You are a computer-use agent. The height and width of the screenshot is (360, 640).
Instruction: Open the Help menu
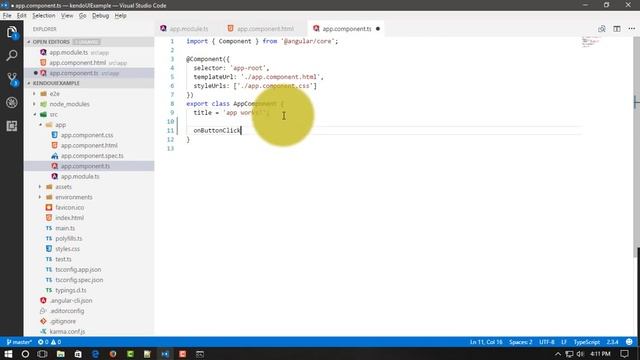pyautogui.click(x=120, y=16)
